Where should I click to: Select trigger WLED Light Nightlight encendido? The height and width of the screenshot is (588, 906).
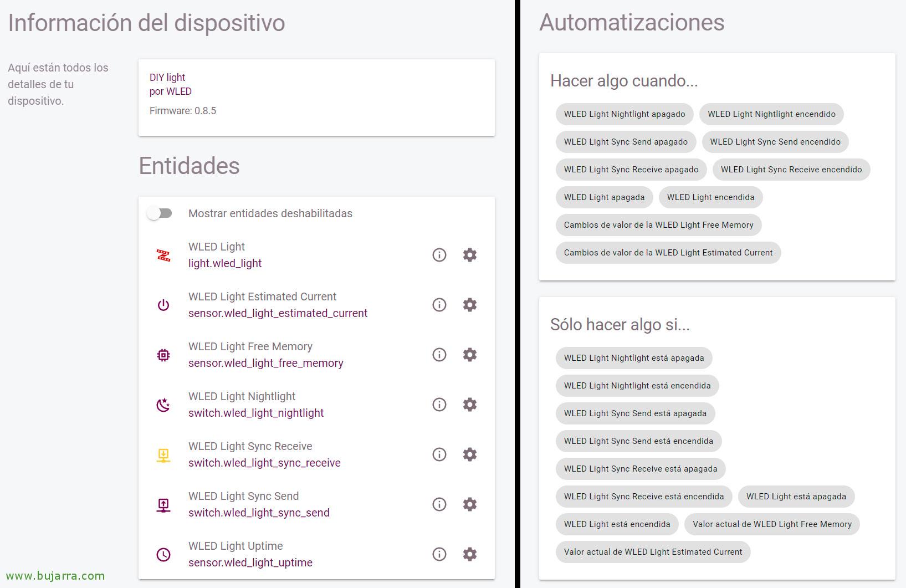click(x=771, y=114)
